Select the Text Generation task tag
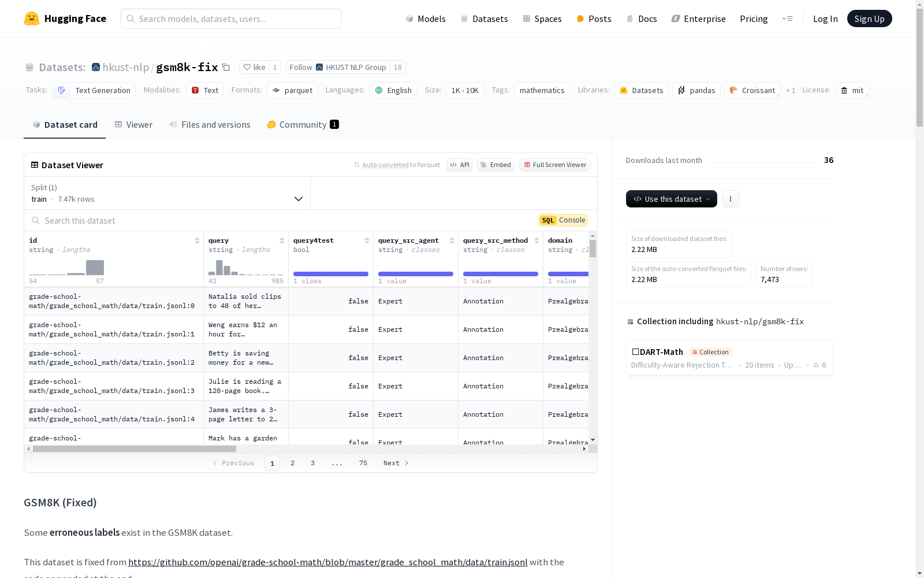Screen dimensions: 924x578 coord(94,90)
